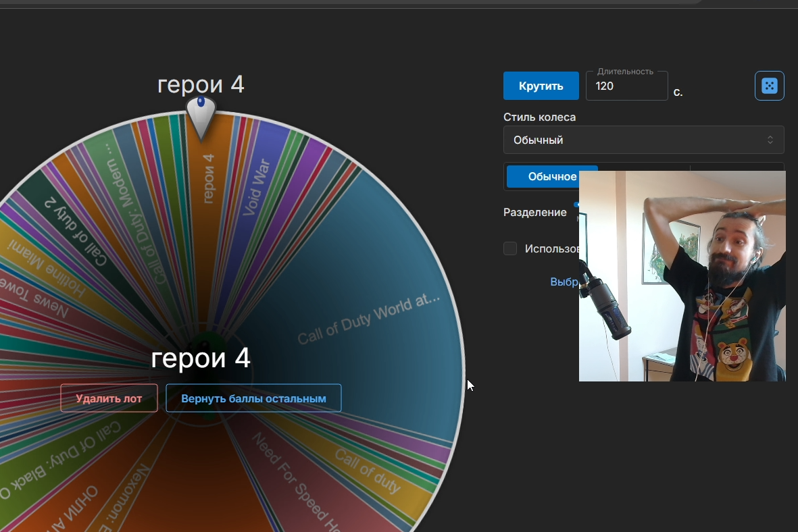Click the Void War wheel segment
This screenshot has height=532, width=798.
(x=257, y=187)
